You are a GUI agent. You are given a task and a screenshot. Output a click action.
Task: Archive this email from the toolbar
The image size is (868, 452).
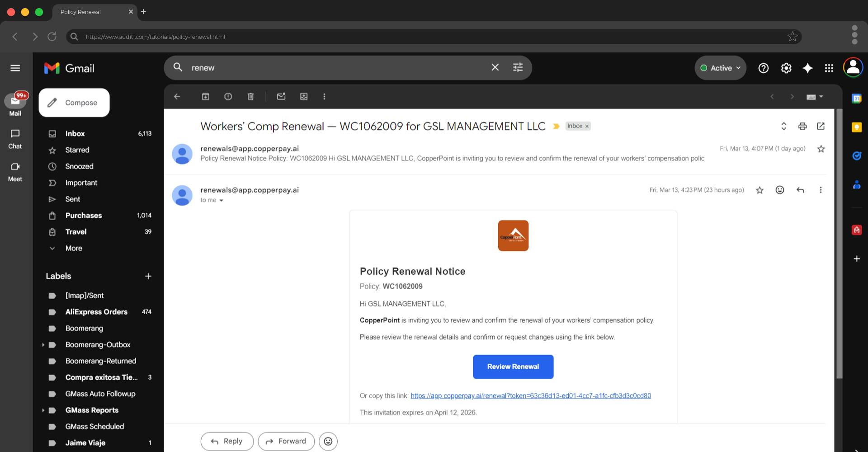(x=205, y=96)
